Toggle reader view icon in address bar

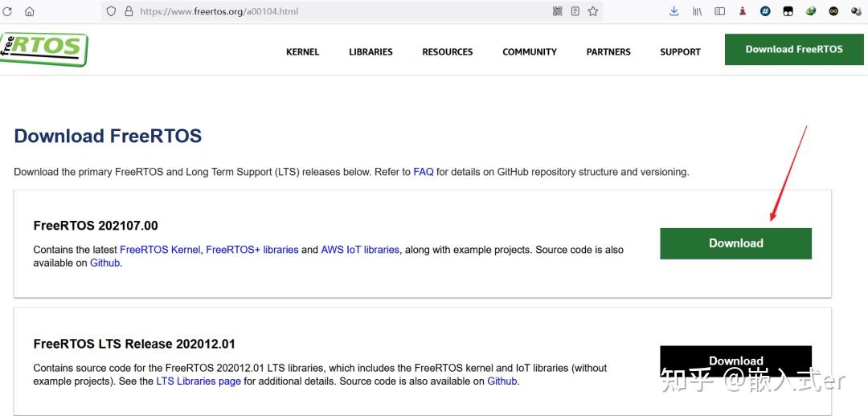click(x=575, y=11)
